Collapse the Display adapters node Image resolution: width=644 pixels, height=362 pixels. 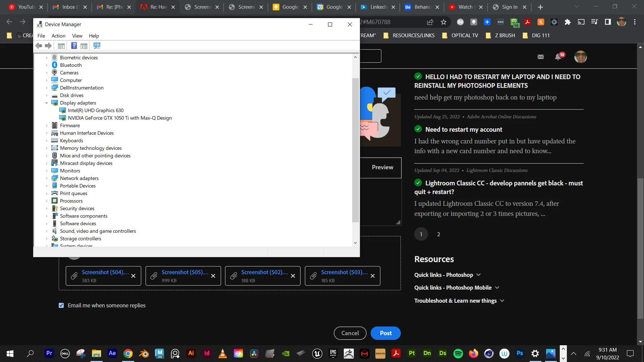pos(47,103)
